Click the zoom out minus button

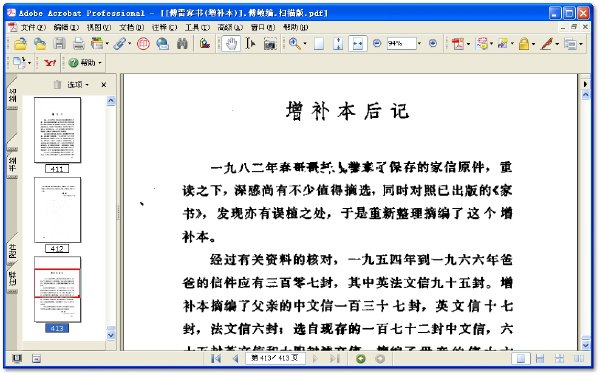pyautogui.click(x=377, y=43)
